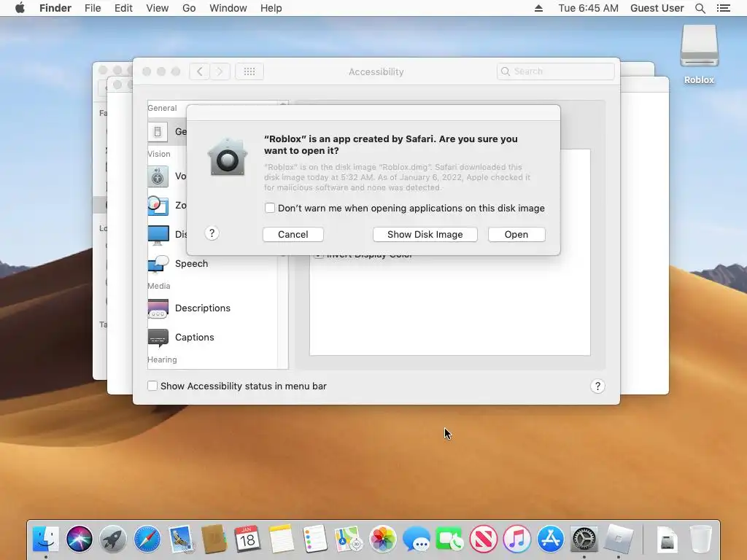Select Descriptions in Accessibility sidebar

[212, 308]
